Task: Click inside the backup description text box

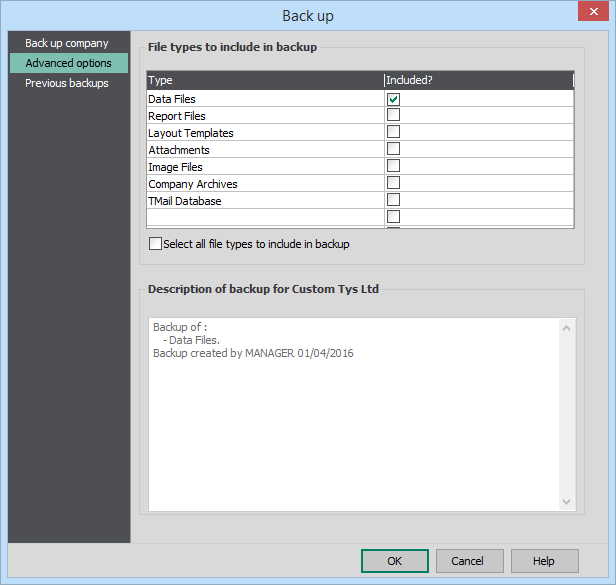Action: pos(354,414)
